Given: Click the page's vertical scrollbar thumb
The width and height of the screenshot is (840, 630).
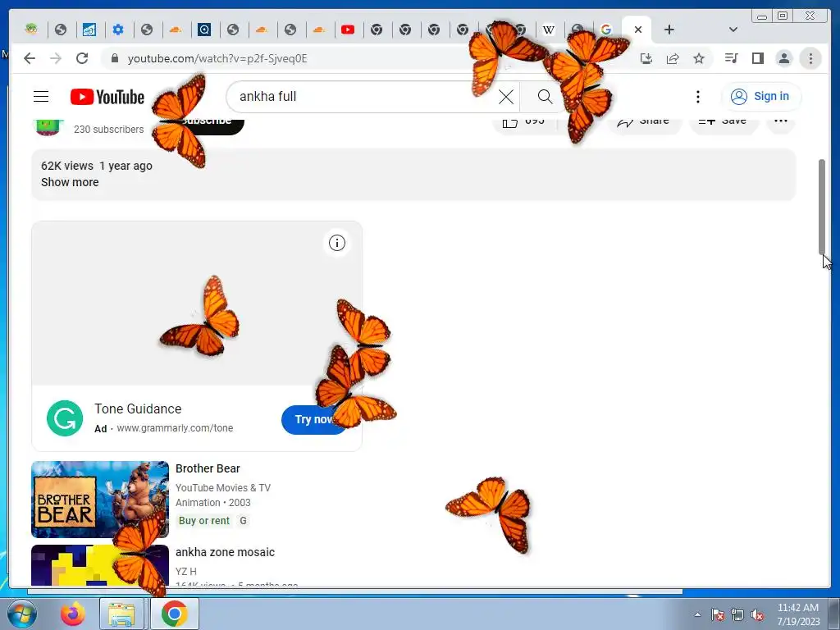Looking at the screenshot, I should [822, 207].
